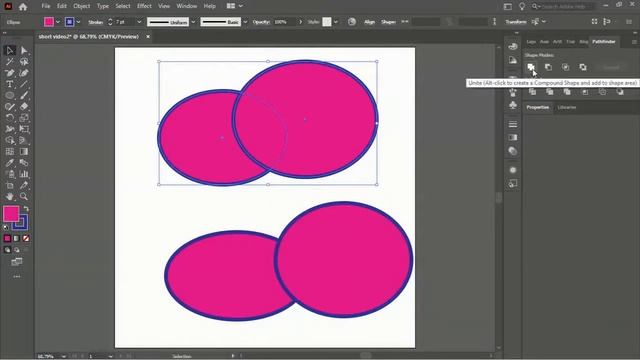Select the Symbol Sprayer tool
Viewport: 640px width, 360px height.
point(10,174)
